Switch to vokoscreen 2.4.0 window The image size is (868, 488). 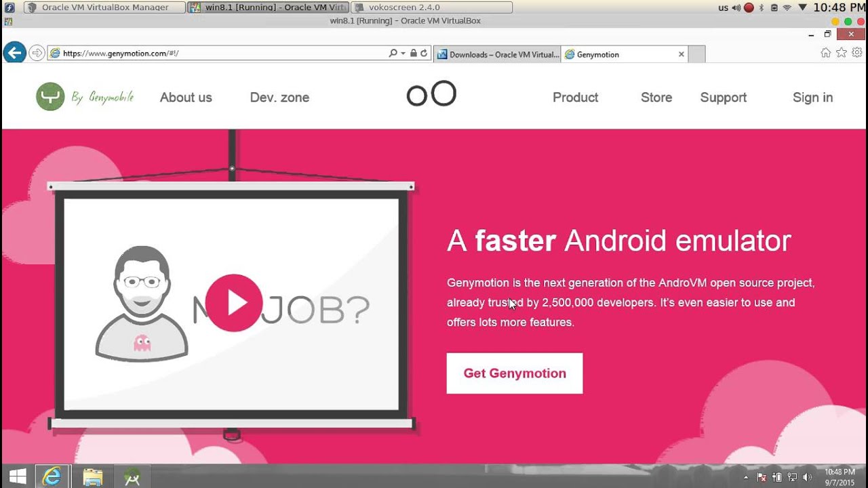point(432,7)
